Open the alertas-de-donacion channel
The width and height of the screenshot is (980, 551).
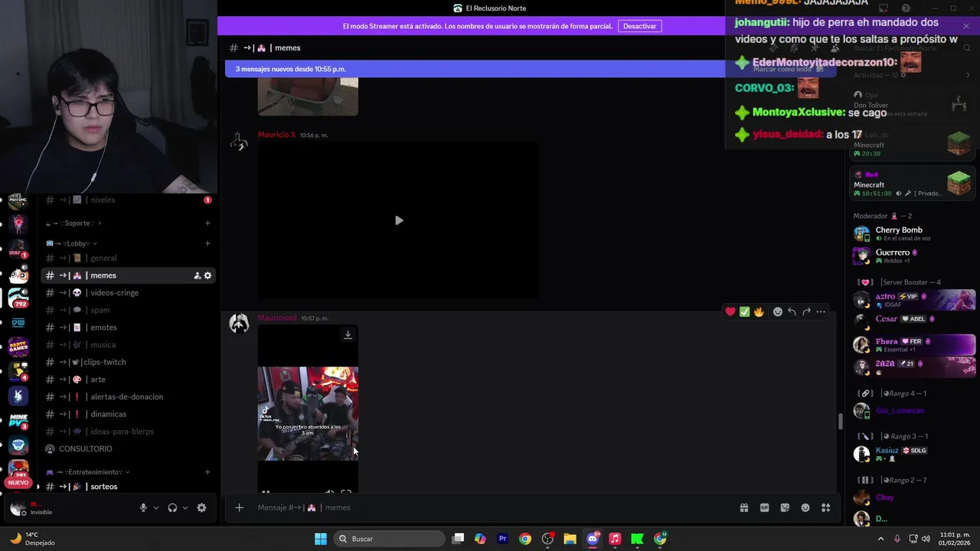tap(128, 396)
